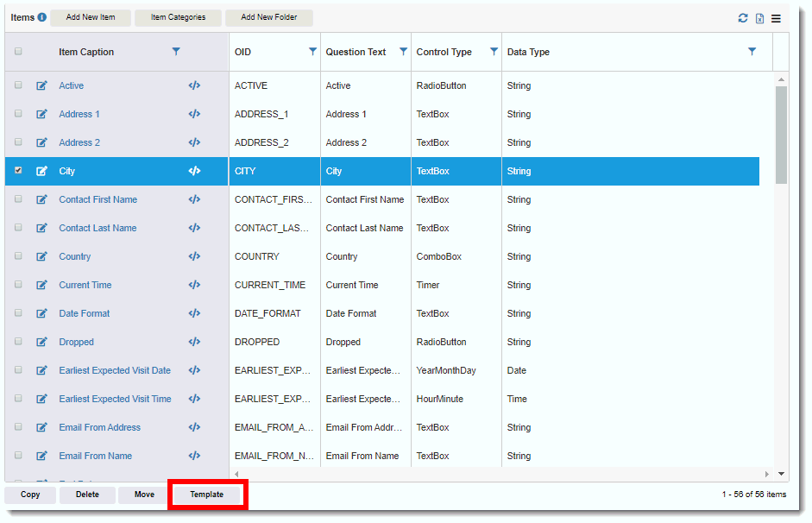The image size is (812, 523).
Task: Open the Data Type column filter
Action: click(x=752, y=51)
